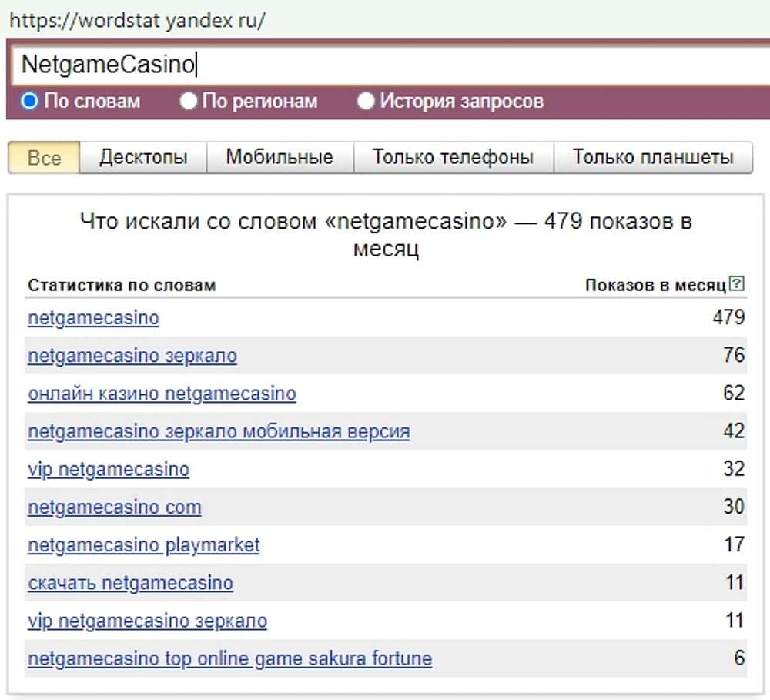Choose the История запросов radio option
This screenshot has height=700, width=770.
(366, 101)
